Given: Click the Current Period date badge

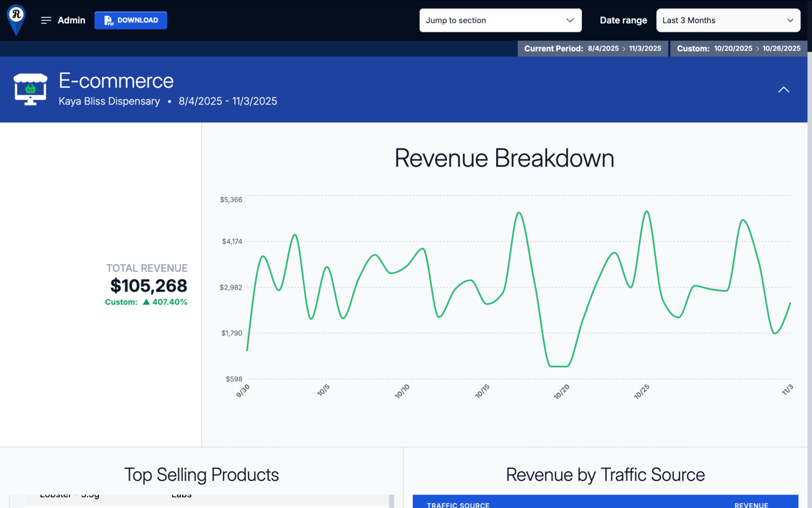Looking at the screenshot, I should click(x=592, y=49).
